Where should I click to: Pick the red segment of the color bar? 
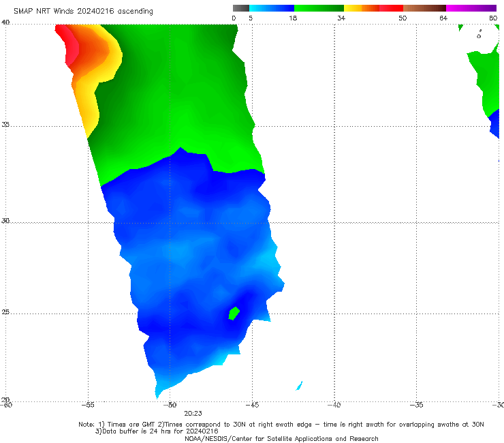(391, 8)
